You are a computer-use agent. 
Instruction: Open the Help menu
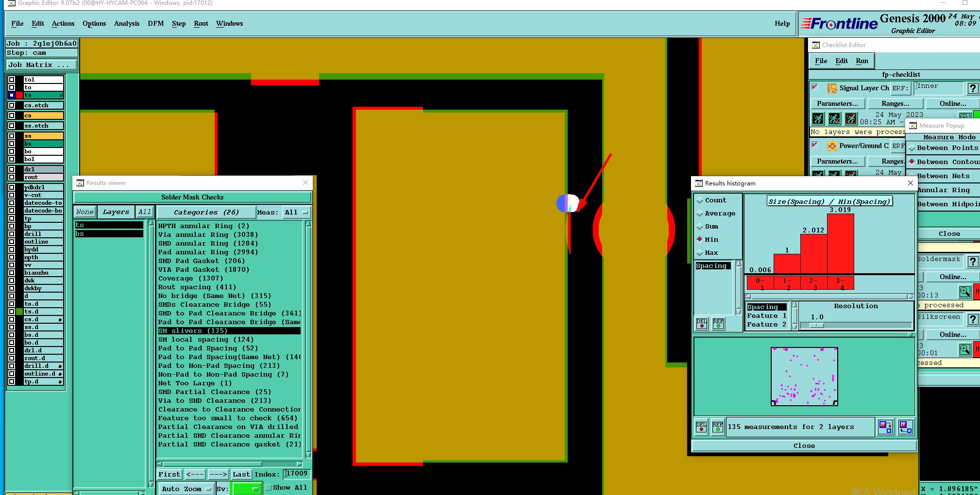[782, 23]
